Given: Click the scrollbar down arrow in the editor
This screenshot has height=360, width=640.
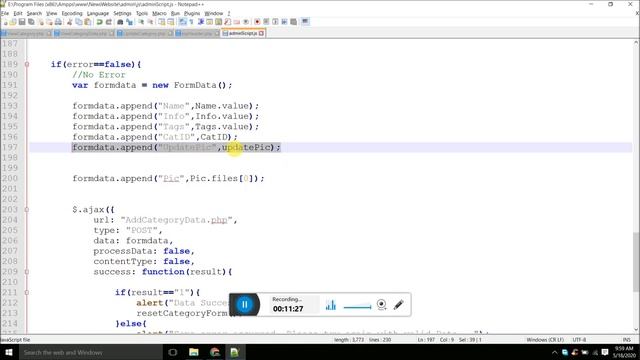Looking at the screenshot, I should (x=636, y=330).
